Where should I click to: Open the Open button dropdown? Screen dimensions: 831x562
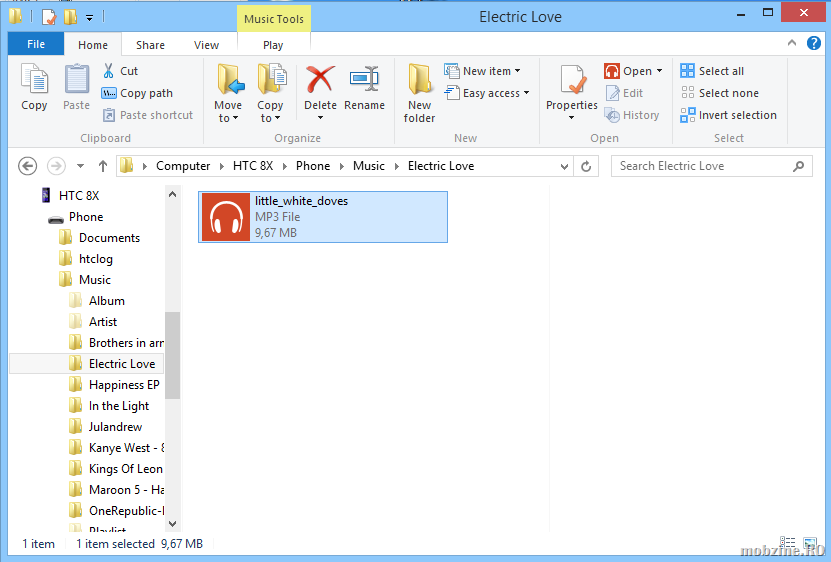(660, 71)
